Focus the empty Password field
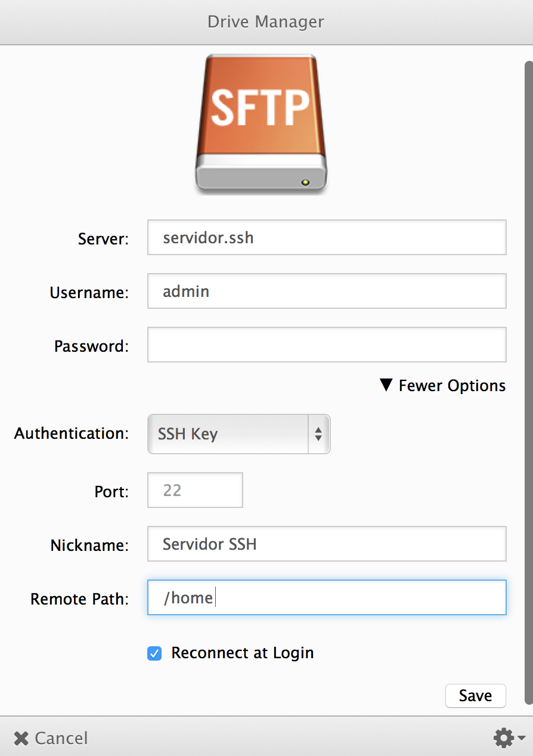The width and height of the screenshot is (533, 756). (327, 345)
